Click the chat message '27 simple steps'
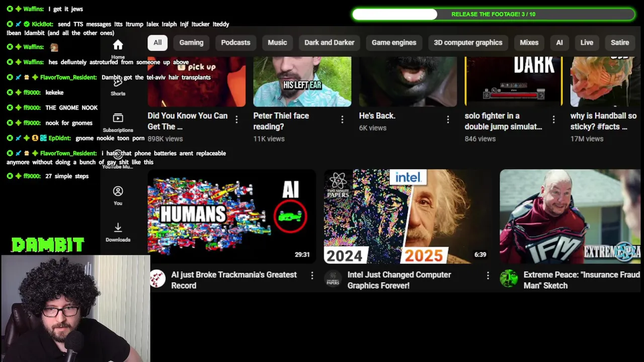 [67, 176]
